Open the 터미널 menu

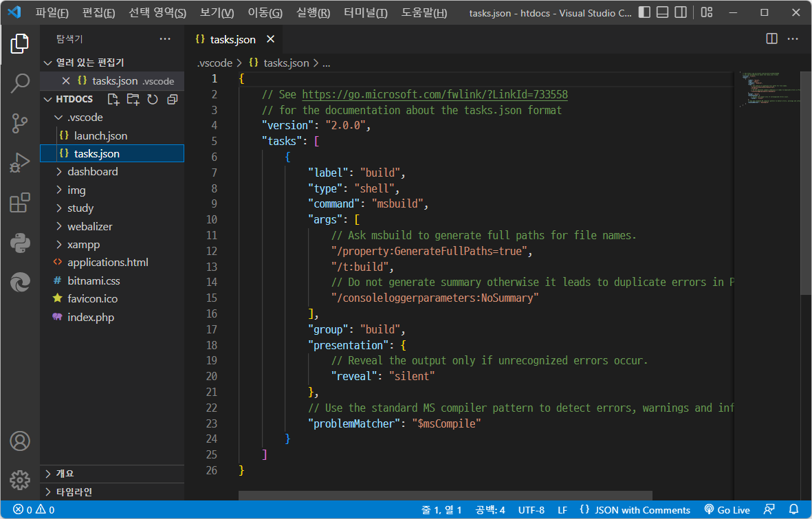pos(365,13)
